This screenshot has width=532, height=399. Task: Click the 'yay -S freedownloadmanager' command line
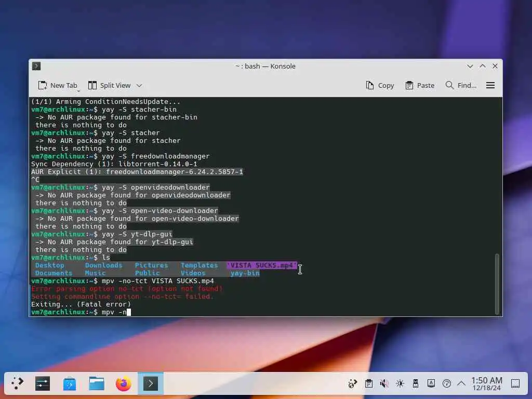click(121, 156)
